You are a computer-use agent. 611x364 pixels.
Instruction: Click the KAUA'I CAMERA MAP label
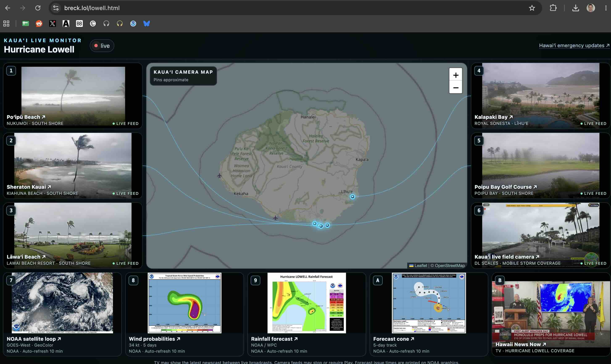pyautogui.click(x=183, y=72)
